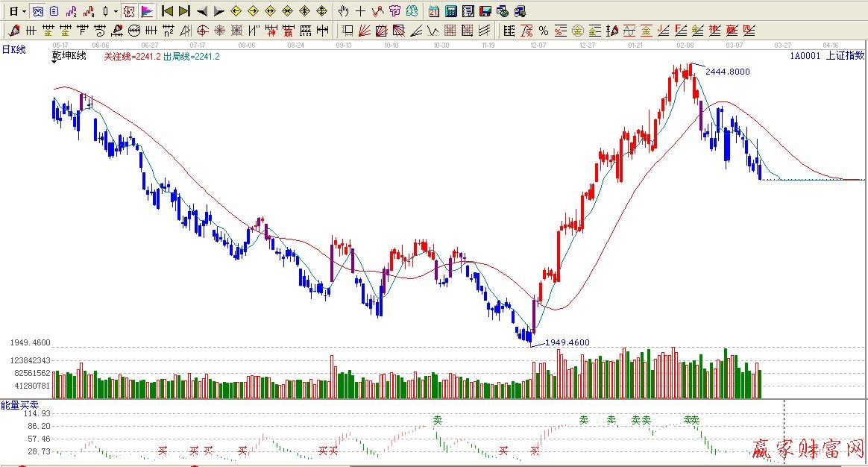
Task: Click the 2444.8000 high price marker
Action: pyautogui.click(x=727, y=72)
